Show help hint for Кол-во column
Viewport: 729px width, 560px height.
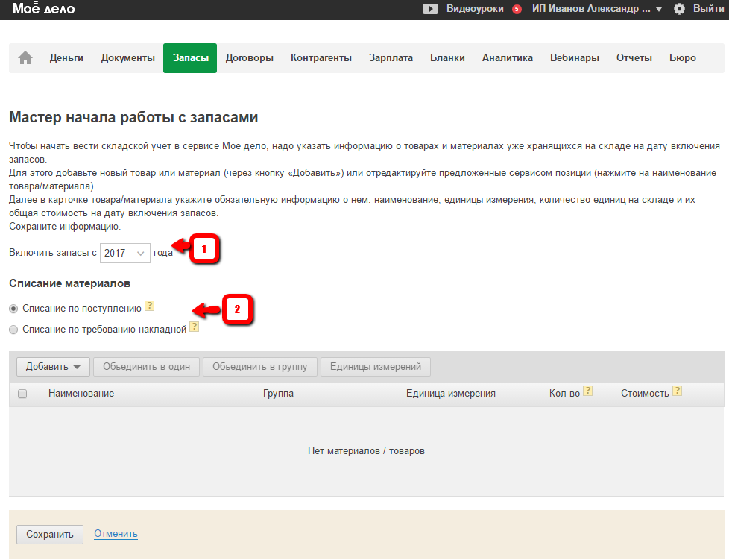point(587,391)
